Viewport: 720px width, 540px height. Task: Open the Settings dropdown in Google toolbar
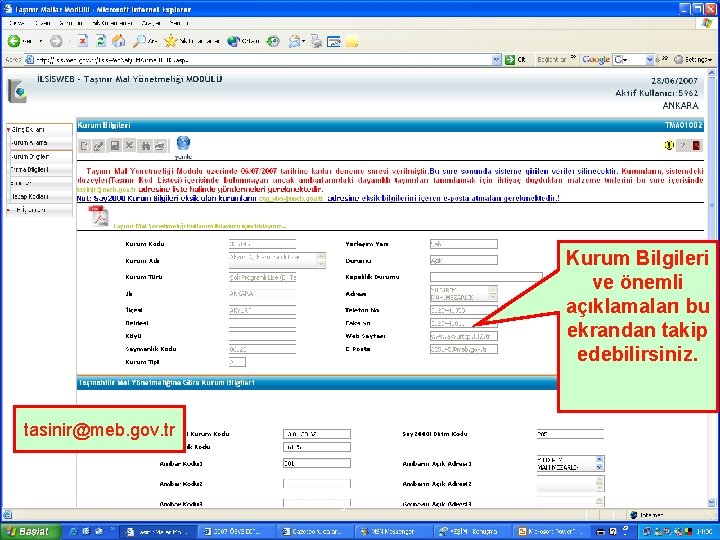[x=693, y=60]
